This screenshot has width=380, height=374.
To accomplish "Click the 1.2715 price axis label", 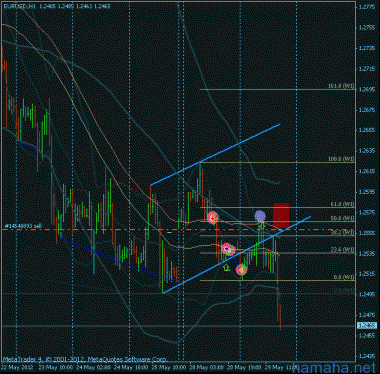I will pos(366,69).
